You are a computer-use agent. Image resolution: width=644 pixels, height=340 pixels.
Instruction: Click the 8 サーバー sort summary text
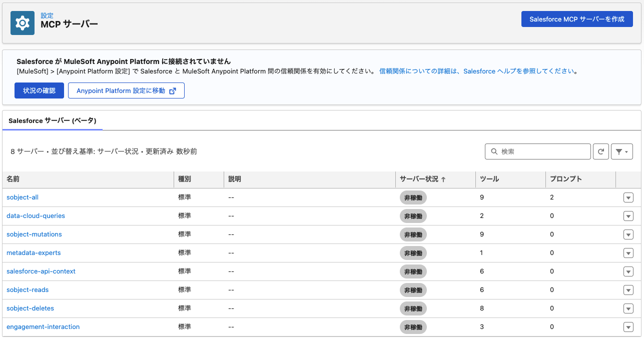tap(104, 151)
